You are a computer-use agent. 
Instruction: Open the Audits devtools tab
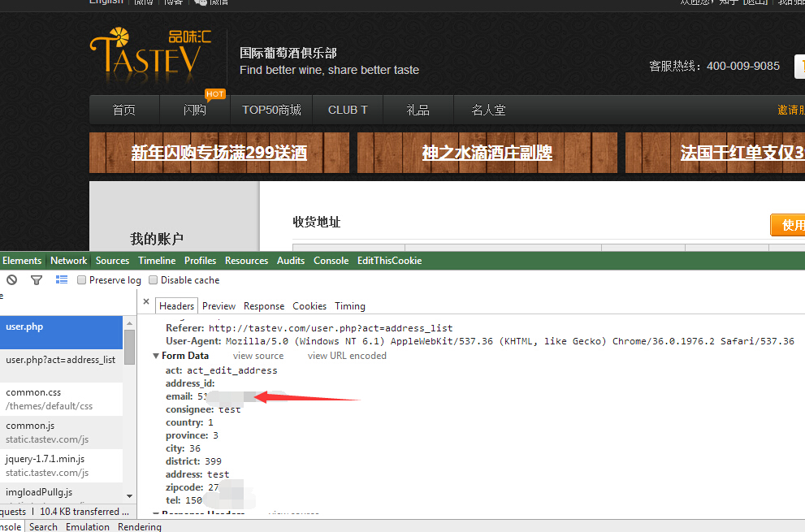click(291, 261)
